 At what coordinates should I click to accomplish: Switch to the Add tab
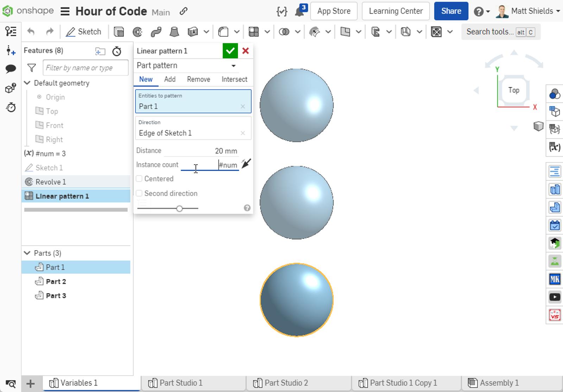pyautogui.click(x=170, y=79)
